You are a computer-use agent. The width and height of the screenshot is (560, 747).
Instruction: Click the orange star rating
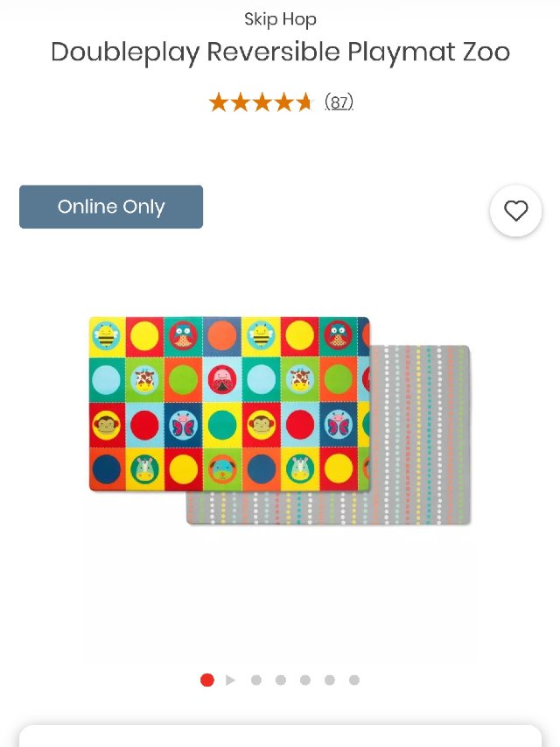coord(261,102)
